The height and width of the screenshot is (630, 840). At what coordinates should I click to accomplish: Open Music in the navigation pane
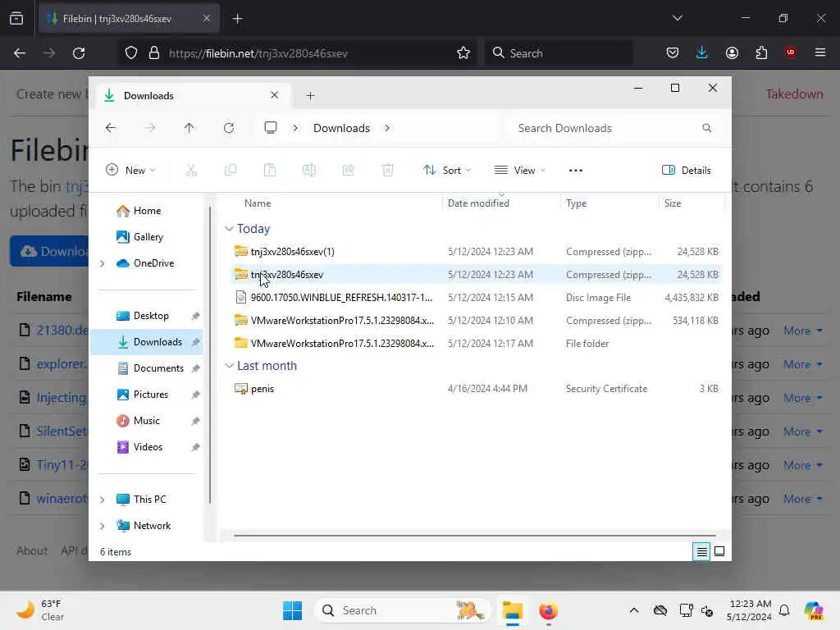(x=146, y=421)
